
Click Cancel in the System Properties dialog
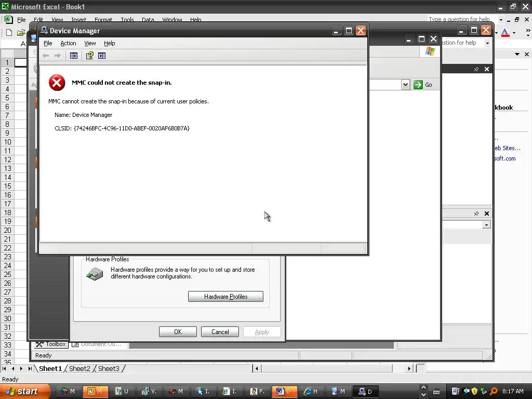[x=220, y=332]
